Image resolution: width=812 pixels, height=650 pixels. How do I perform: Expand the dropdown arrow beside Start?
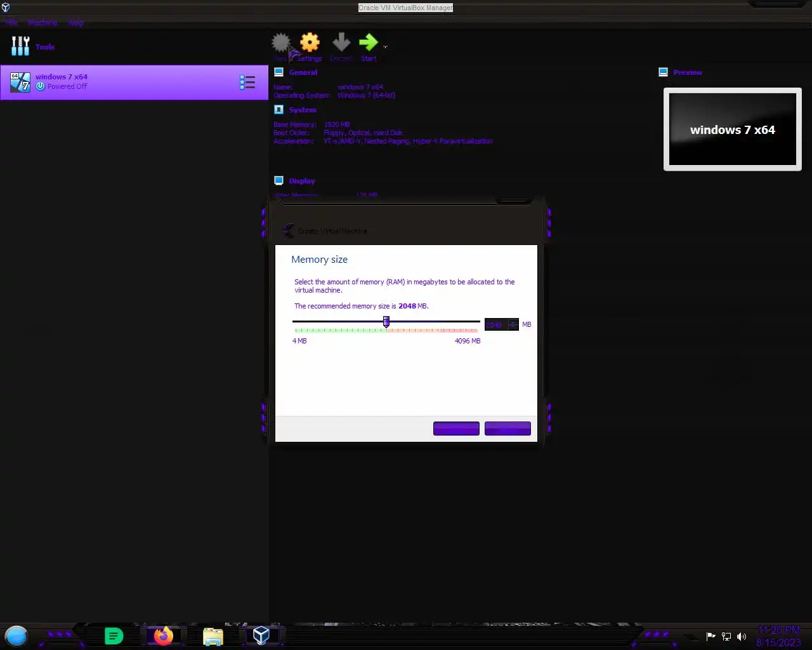tap(385, 47)
